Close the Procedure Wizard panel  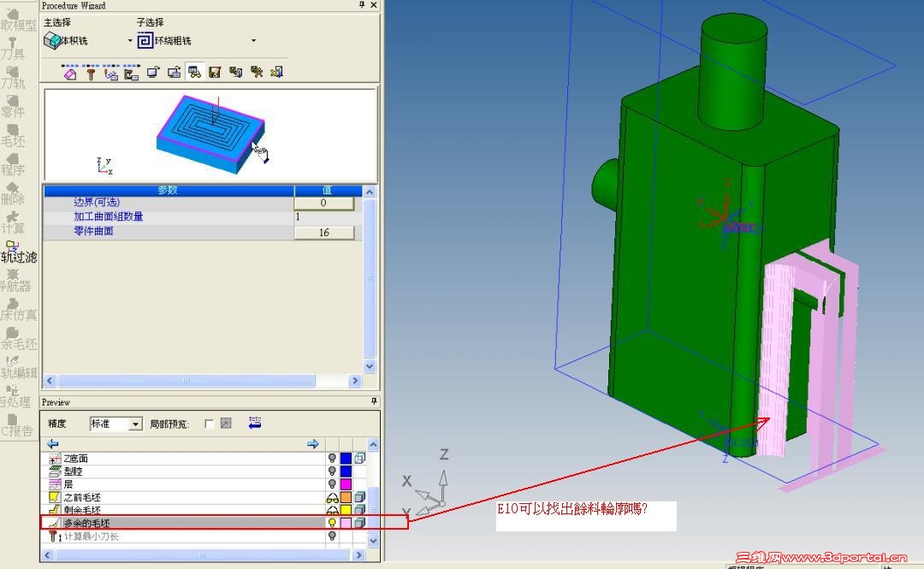click(374, 5)
